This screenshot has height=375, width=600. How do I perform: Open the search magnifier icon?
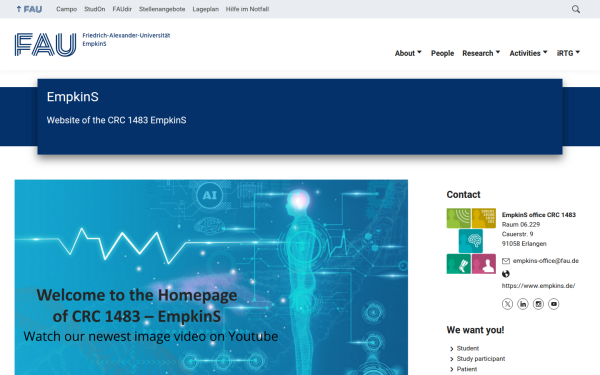[576, 9]
